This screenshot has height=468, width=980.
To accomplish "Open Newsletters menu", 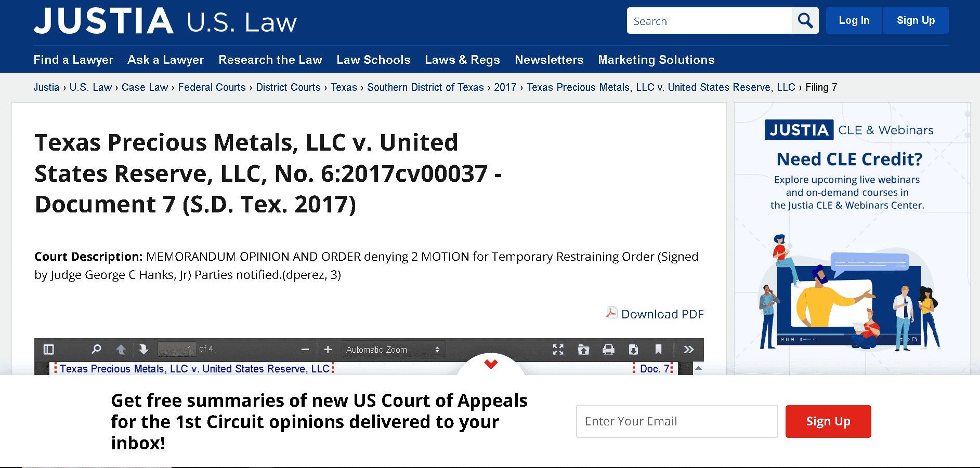I will (x=549, y=60).
